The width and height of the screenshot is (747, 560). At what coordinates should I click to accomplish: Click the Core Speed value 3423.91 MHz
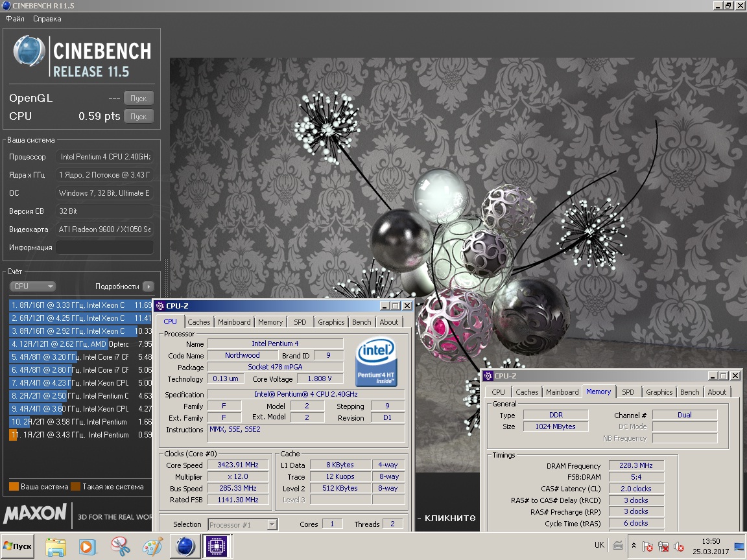pyautogui.click(x=238, y=465)
